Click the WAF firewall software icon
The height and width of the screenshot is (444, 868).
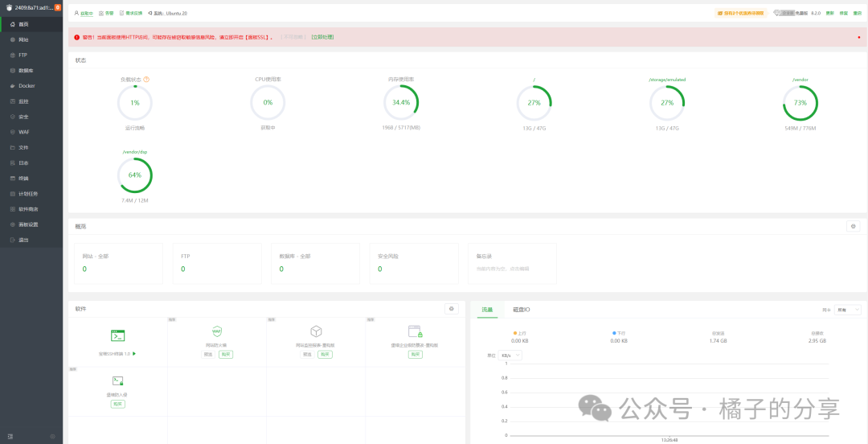pyautogui.click(x=216, y=331)
